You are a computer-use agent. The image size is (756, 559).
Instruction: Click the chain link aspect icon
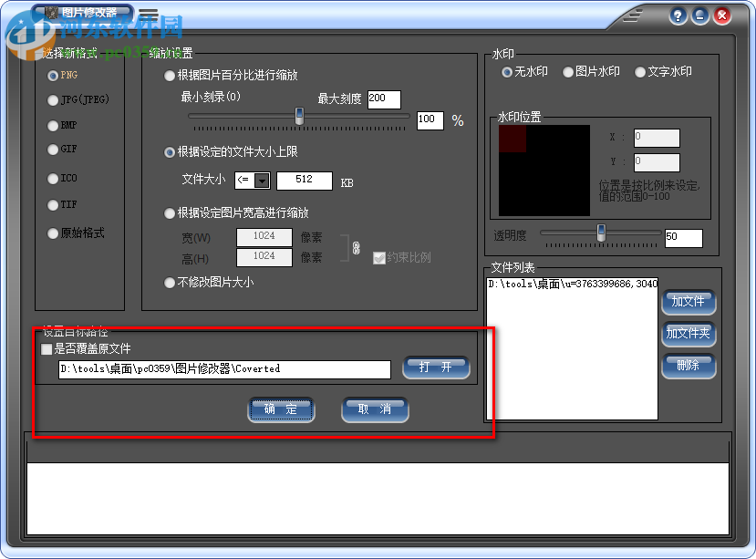(x=356, y=248)
